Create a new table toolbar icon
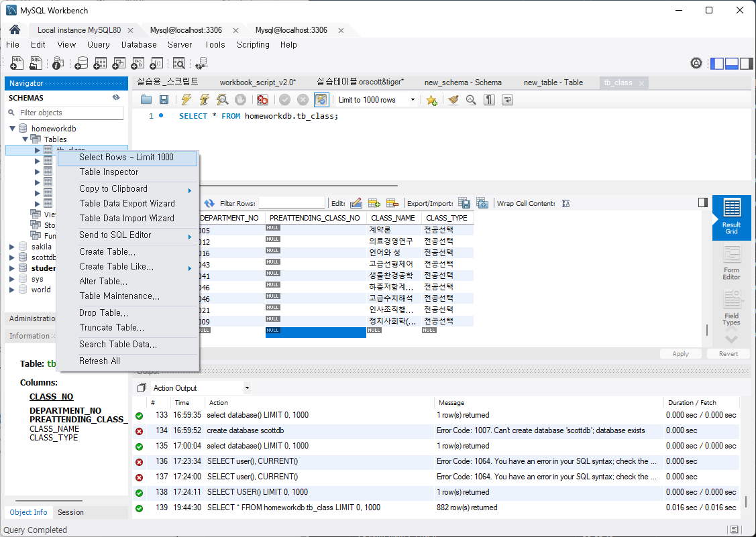 pos(100,62)
